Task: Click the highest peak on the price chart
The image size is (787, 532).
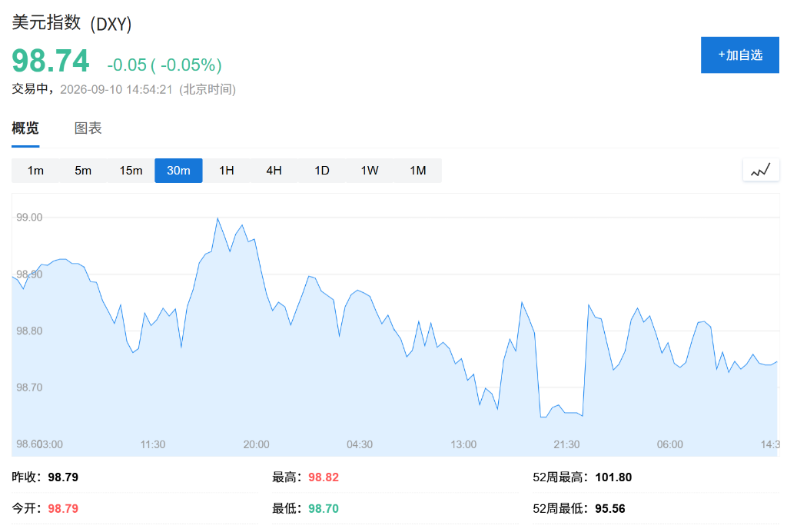Action: pyautogui.click(x=218, y=218)
